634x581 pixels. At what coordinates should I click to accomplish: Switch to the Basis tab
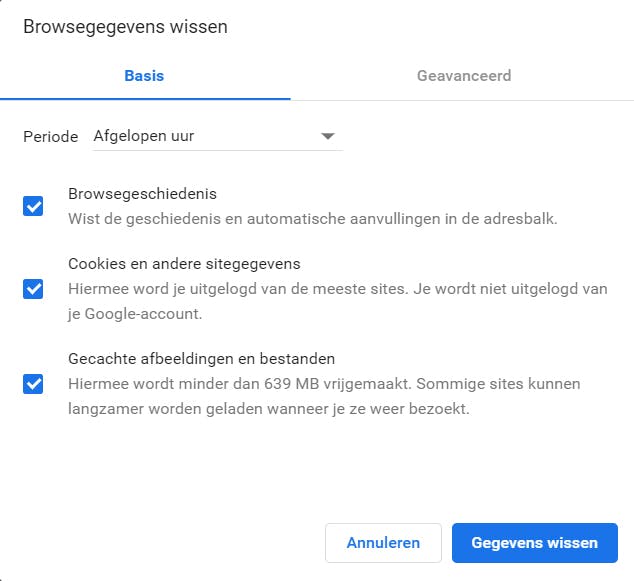pos(144,76)
